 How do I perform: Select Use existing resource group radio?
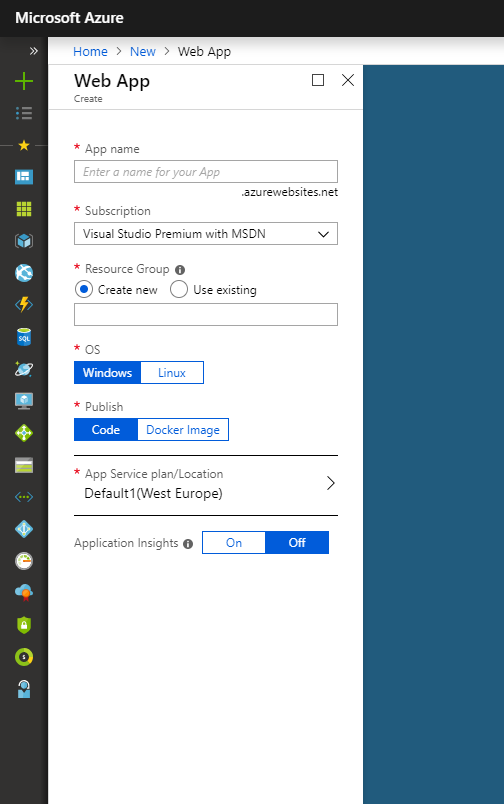[179, 289]
